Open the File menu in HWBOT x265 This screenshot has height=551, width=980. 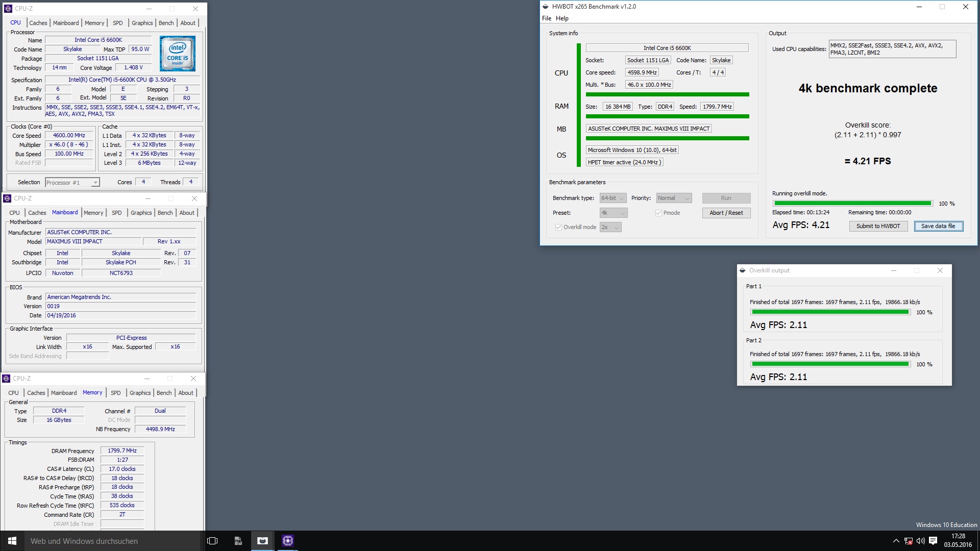click(547, 18)
